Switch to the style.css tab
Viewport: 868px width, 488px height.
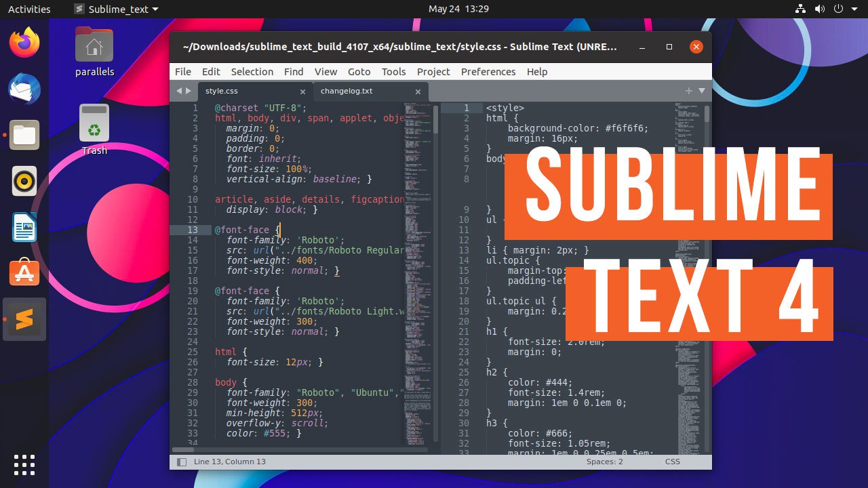point(255,91)
